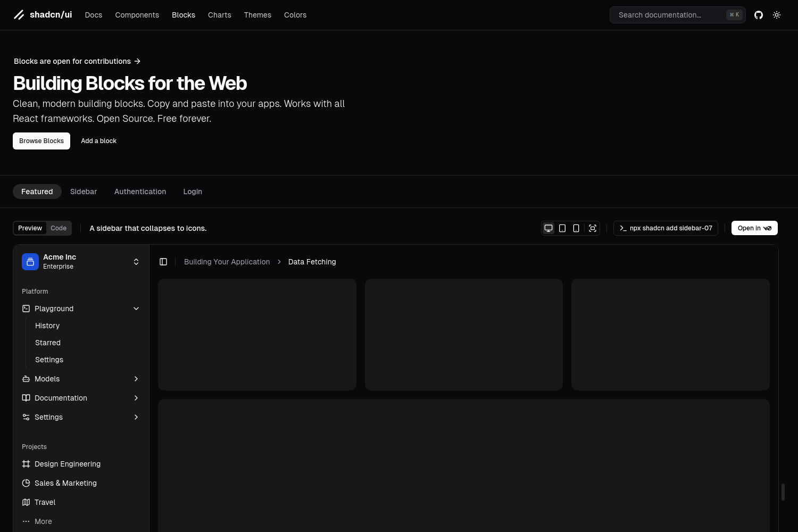798x532 pixels.
Task: Collapse the Playground section chevron
Action: click(x=136, y=309)
